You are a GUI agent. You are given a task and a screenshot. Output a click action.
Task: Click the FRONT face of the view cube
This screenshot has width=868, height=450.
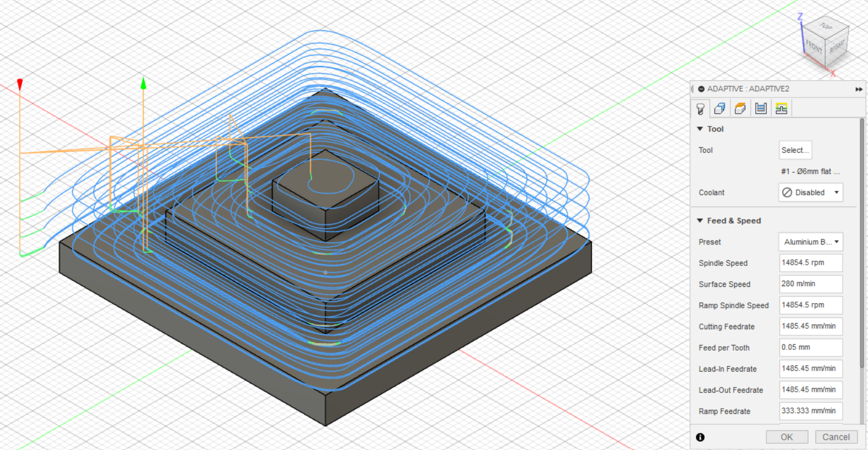[x=814, y=48]
